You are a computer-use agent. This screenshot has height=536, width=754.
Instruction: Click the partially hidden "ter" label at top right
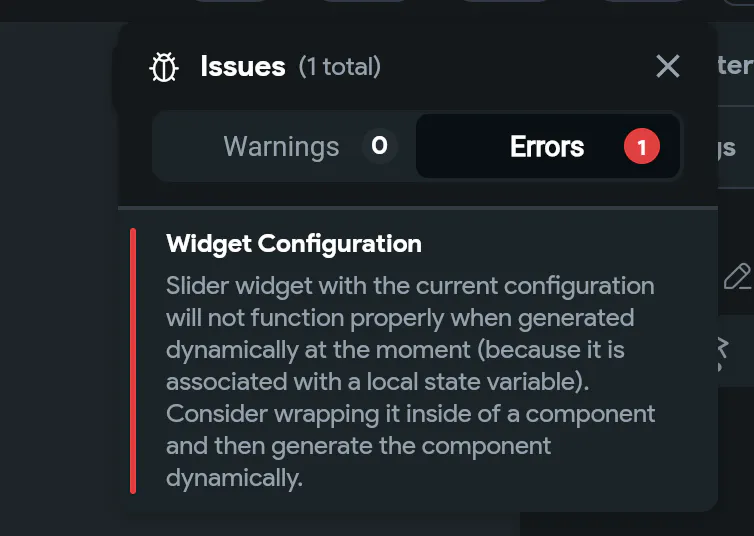[735, 66]
